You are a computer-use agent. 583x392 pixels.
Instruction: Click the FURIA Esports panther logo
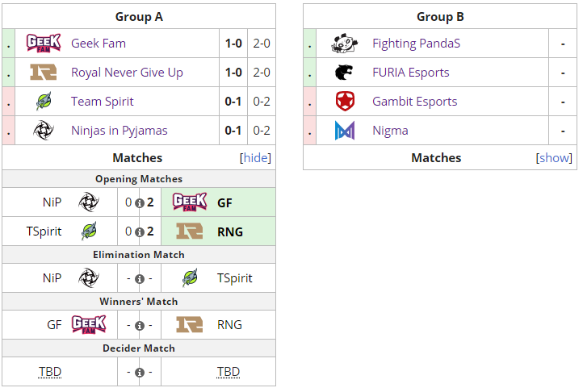tap(345, 73)
